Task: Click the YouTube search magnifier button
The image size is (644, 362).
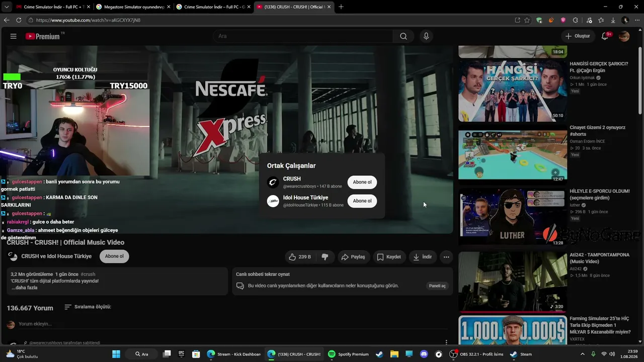Action: (404, 36)
